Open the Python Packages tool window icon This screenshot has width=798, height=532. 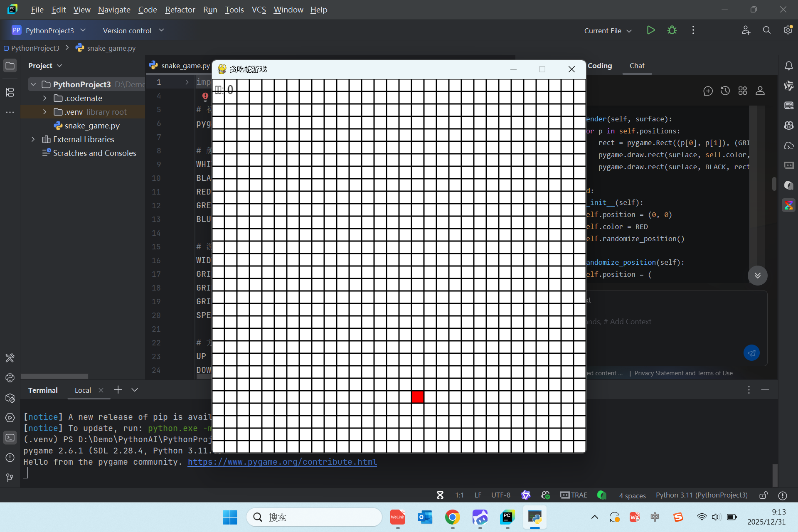(x=10, y=398)
